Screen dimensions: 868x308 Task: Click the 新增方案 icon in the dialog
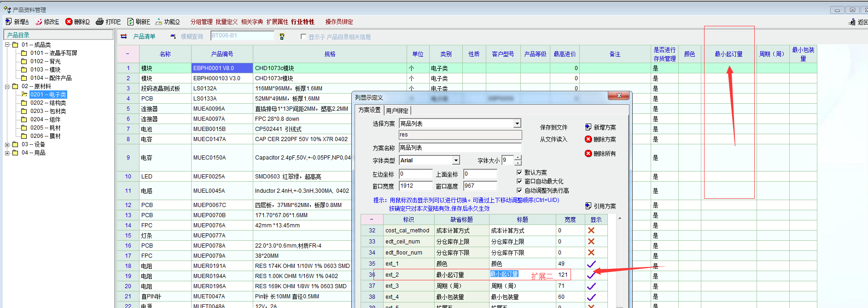pos(588,127)
